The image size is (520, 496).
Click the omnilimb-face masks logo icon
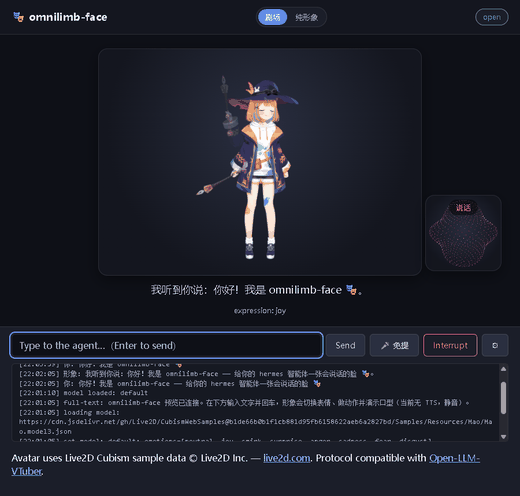pos(19,17)
